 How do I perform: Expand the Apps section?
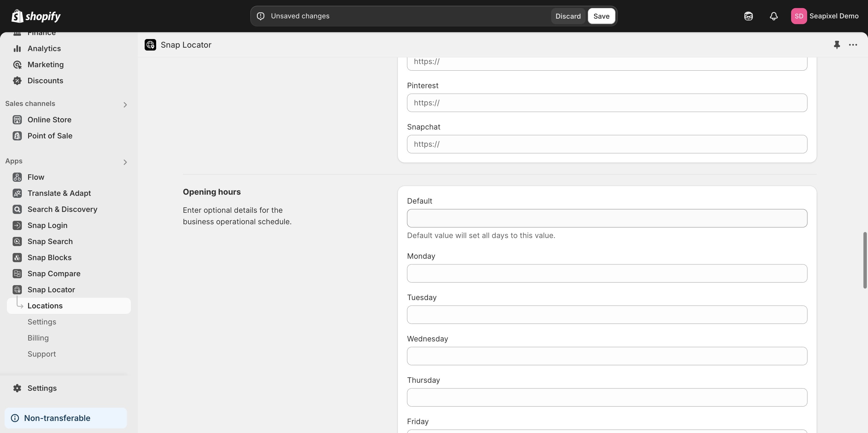(125, 162)
